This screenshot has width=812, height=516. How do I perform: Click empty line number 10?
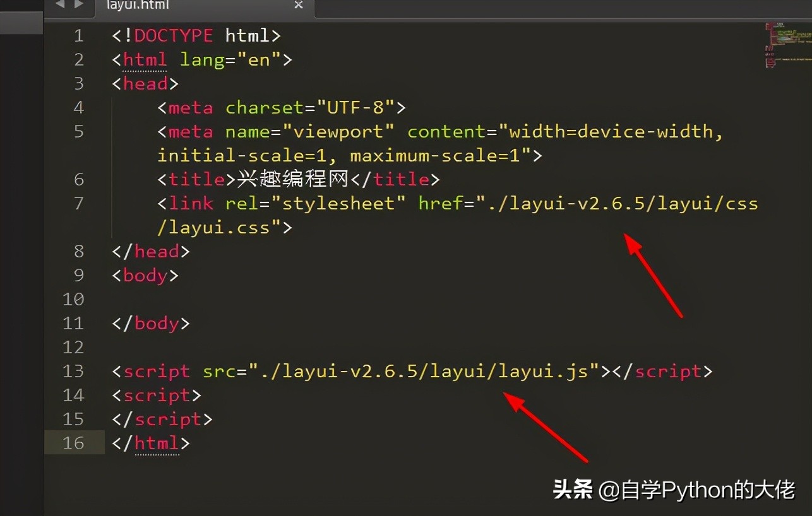click(73, 299)
